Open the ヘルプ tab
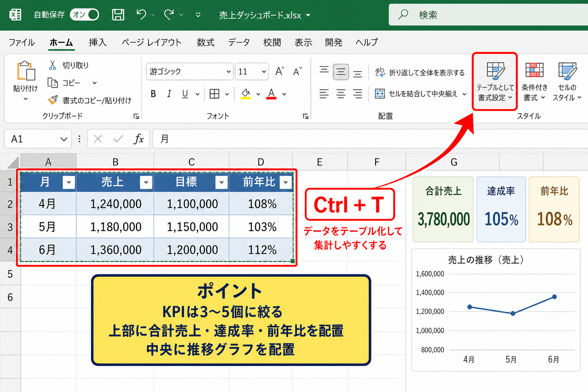Image resolution: width=588 pixels, height=392 pixels. pyautogui.click(x=367, y=42)
